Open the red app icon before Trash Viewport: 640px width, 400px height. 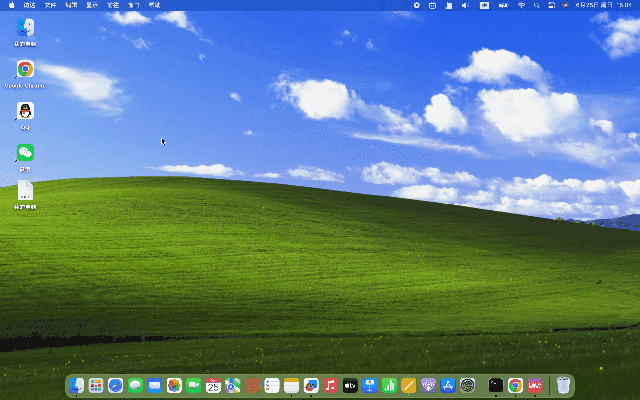pyautogui.click(x=535, y=385)
